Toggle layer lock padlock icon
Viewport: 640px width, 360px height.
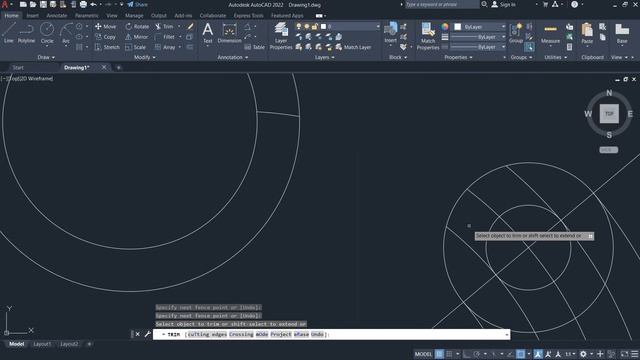[x=315, y=27]
